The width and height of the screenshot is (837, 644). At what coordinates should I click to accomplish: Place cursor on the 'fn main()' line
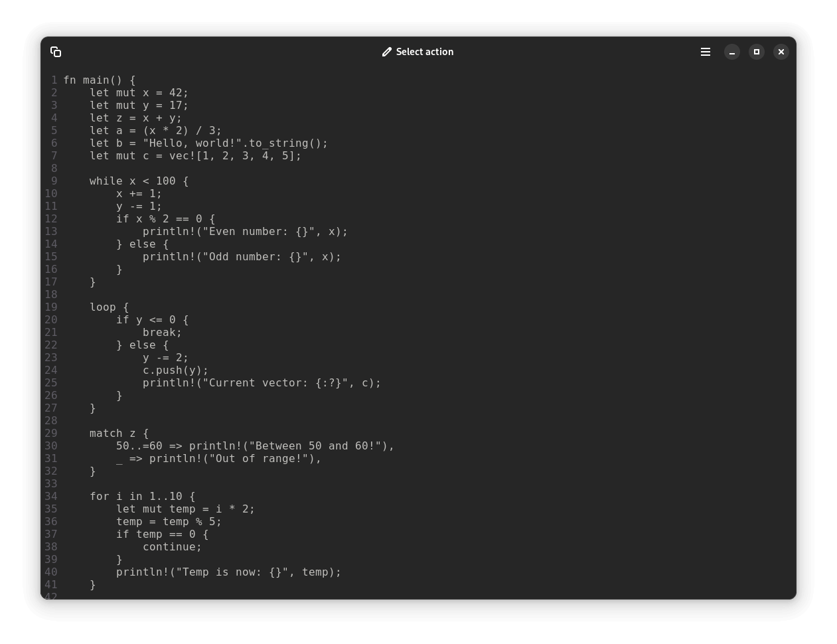click(100, 80)
